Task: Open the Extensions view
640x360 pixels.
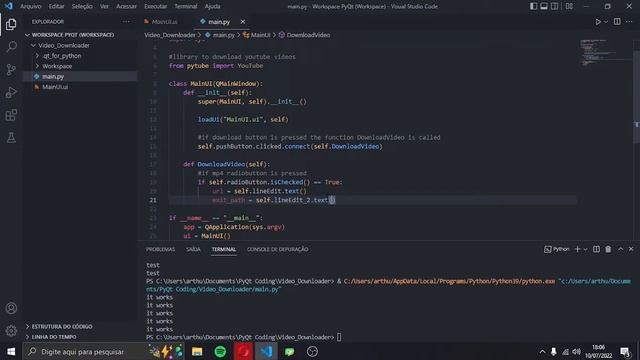Action: (11, 115)
